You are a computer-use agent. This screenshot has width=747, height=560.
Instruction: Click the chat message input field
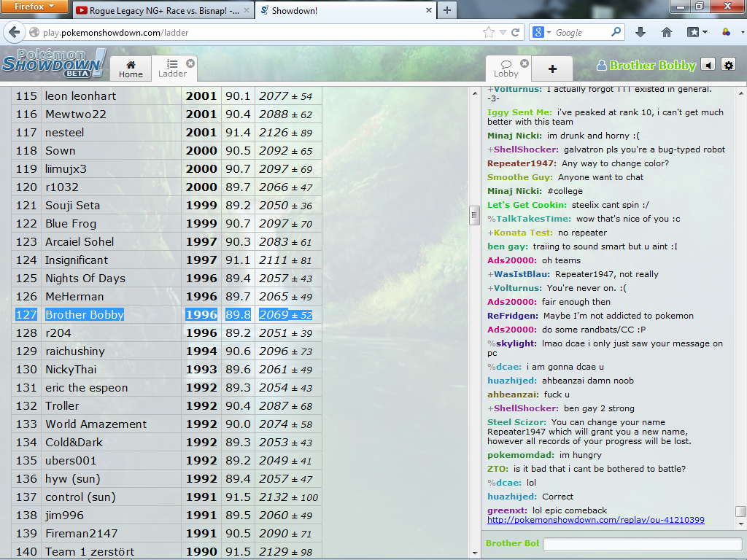point(642,544)
